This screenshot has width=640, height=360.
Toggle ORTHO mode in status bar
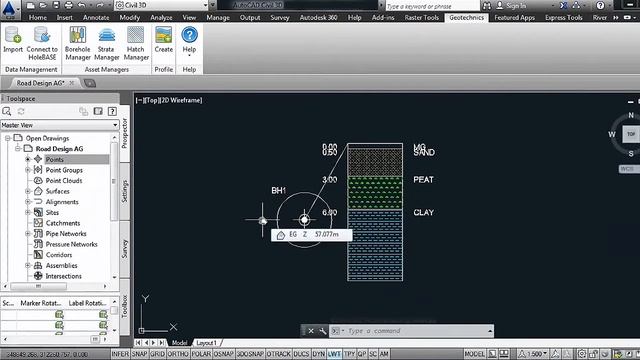pyautogui.click(x=178, y=354)
